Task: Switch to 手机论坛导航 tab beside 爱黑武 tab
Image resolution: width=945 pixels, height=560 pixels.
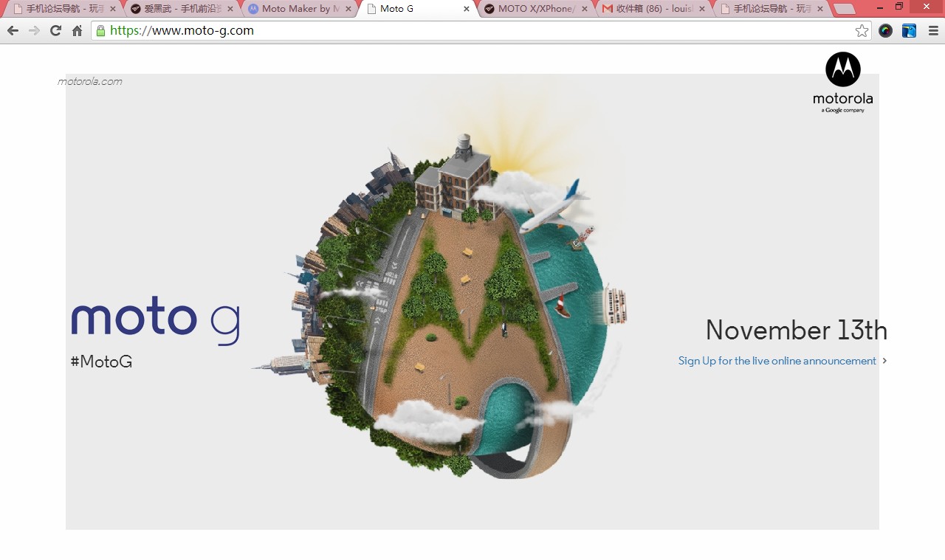Action: click(64, 9)
